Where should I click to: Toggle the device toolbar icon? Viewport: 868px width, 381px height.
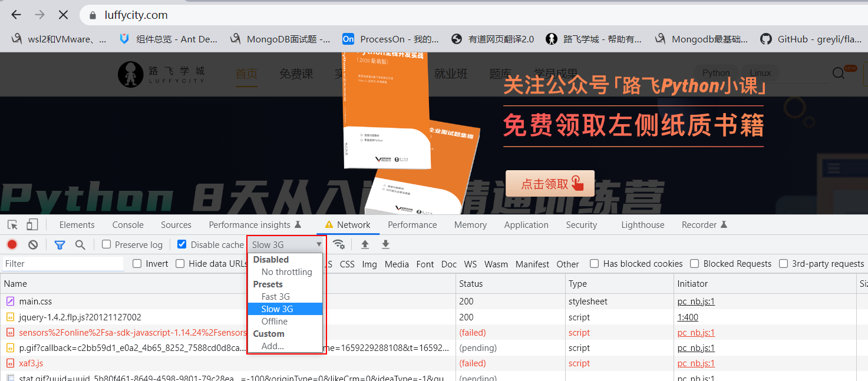(32, 224)
